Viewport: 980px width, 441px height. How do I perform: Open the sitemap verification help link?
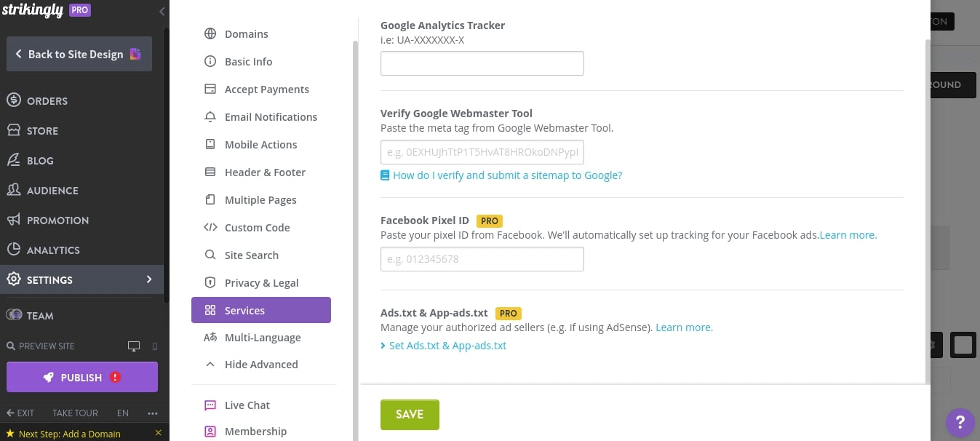[507, 175]
